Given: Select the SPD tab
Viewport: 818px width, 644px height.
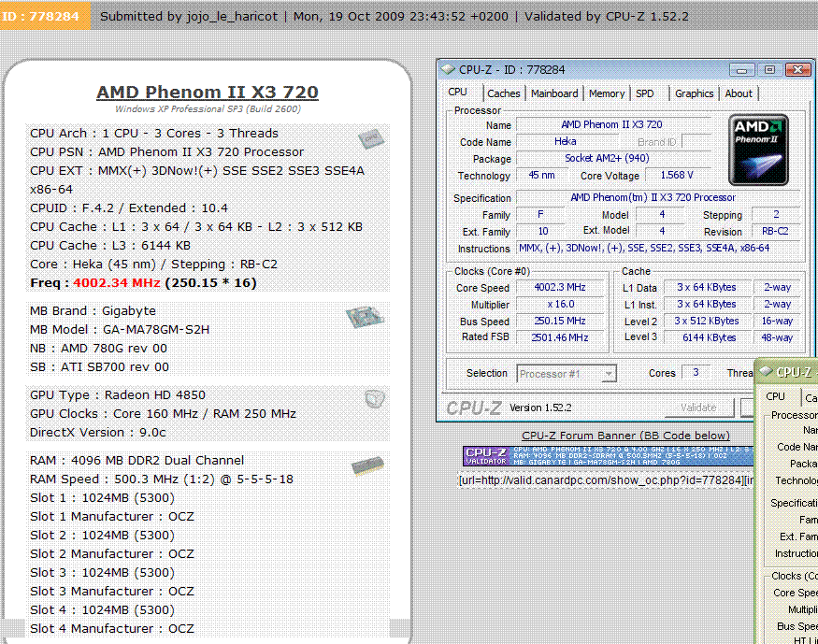Looking at the screenshot, I should (645, 93).
